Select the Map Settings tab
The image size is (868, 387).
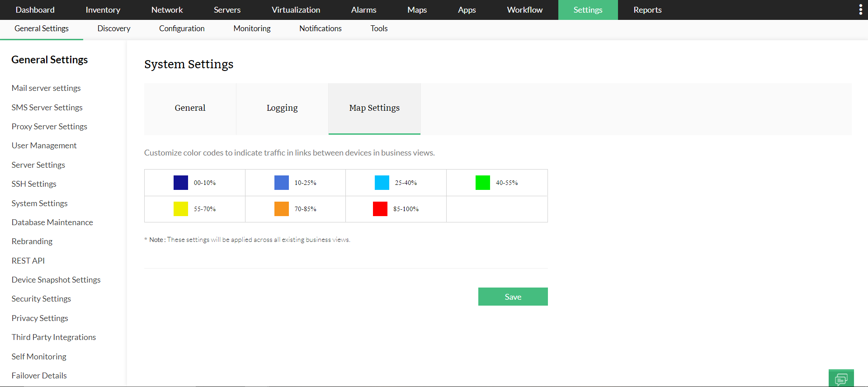click(374, 109)
